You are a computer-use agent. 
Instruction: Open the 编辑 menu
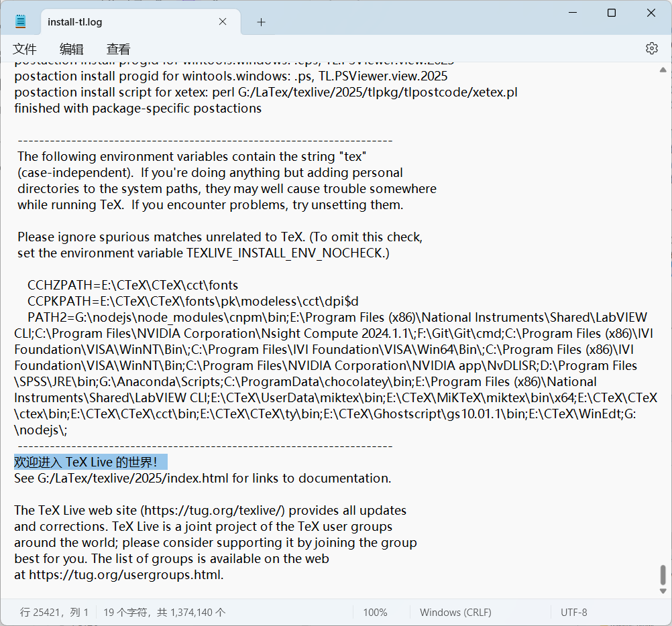pos(72,49)
